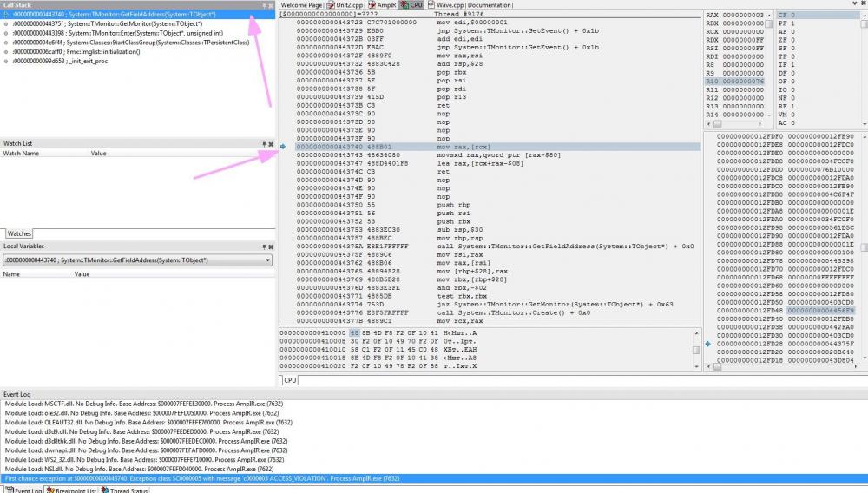868x493 pixels.
Task: Pin the Watch List panel
Action: point(264,144)
